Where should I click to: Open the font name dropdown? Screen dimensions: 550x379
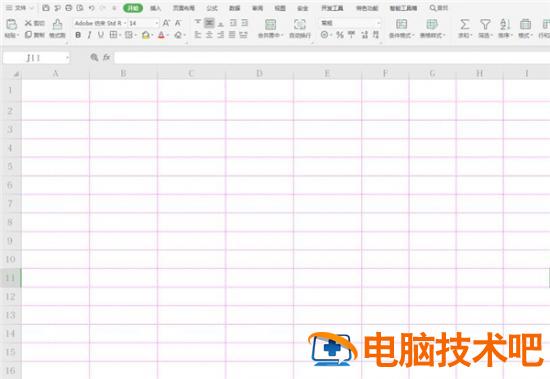click(x=125, y=23)
